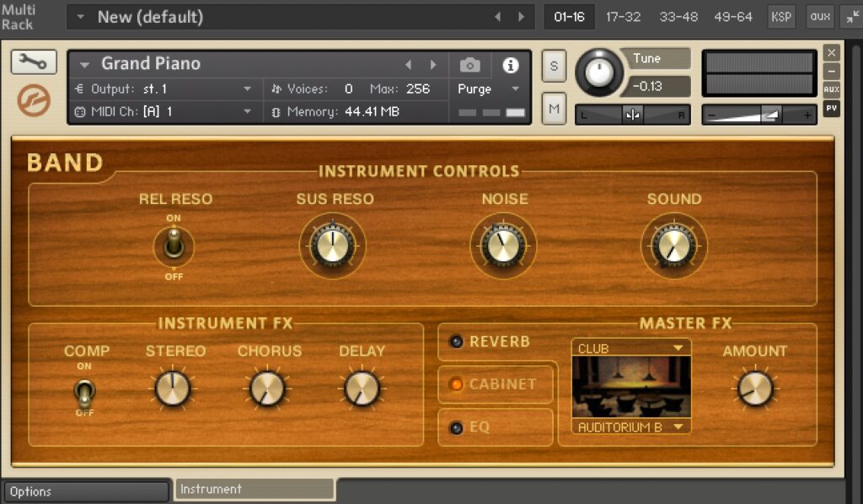Viewport: 863px width, 504px height.
Task: Click the minimize rack view icon top right
Action: (x=849, y=16)
